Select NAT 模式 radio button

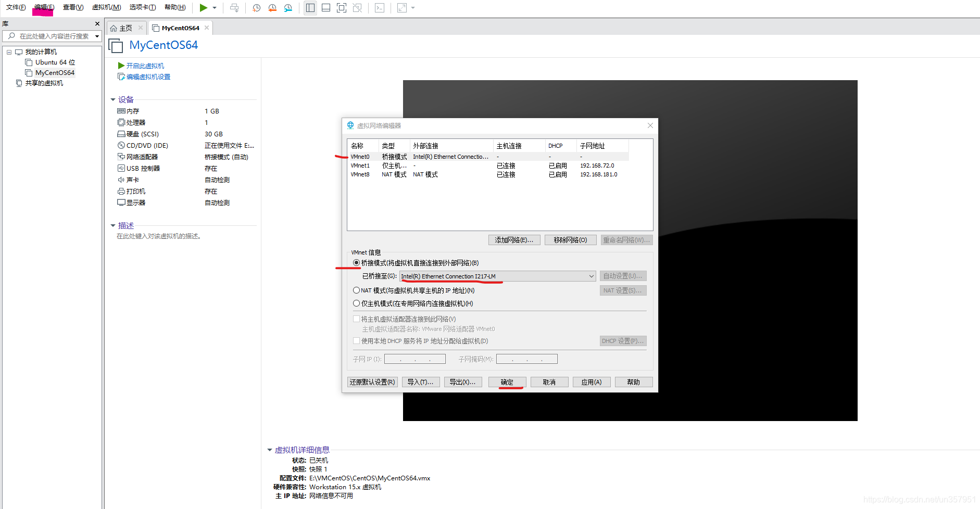(x=356, y=290)
